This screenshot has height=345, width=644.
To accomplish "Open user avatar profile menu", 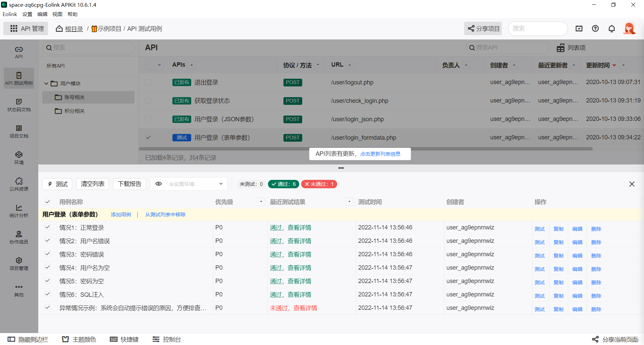I will click(x=630, y=28).
